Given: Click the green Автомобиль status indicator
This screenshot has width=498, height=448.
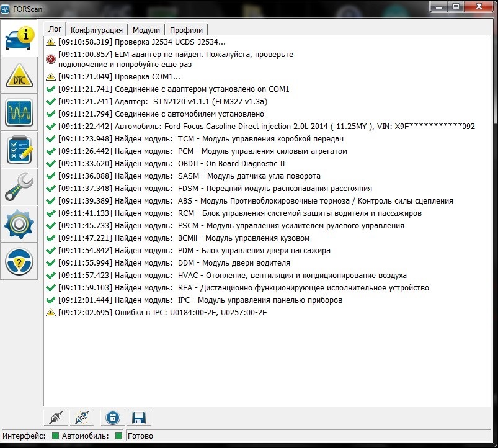Looking at the screenshot, I should click(119, 436).
